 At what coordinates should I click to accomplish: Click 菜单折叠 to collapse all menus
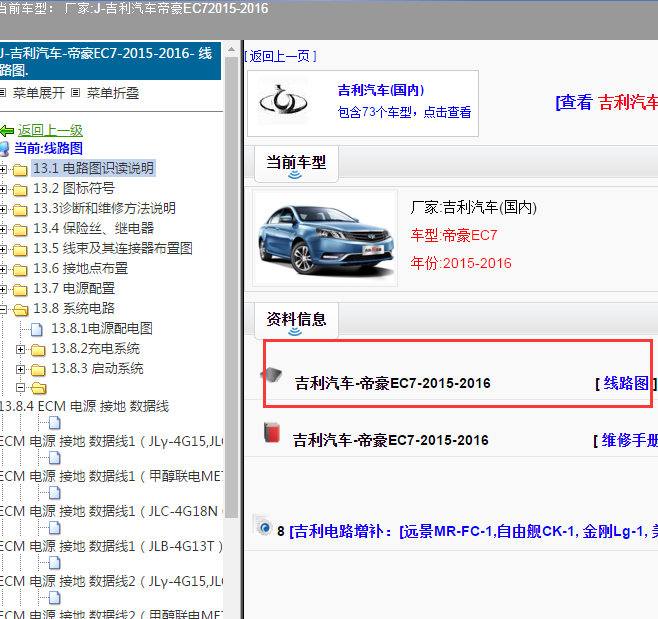pos(112,93)
